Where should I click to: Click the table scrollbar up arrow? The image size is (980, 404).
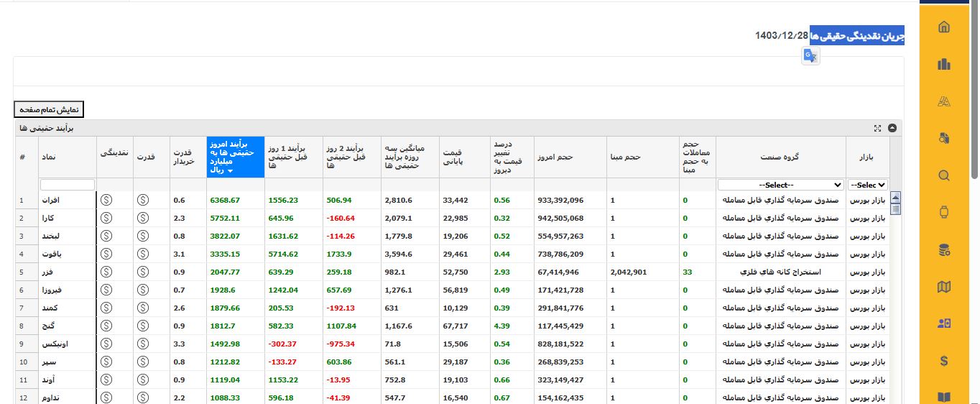[895, 197]
